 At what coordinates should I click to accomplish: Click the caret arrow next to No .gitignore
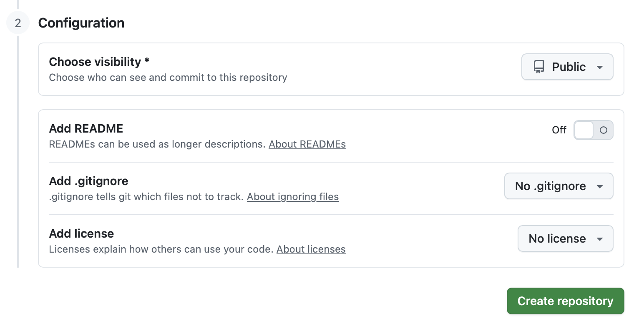[600, 186]
